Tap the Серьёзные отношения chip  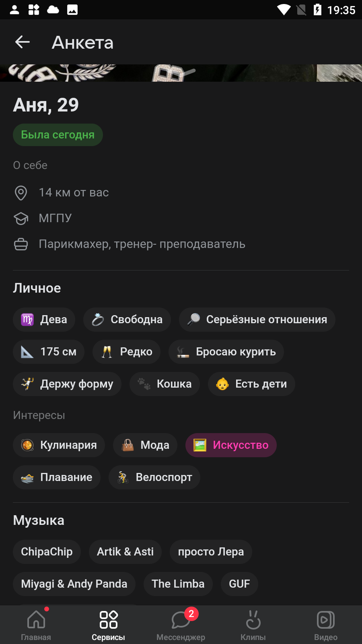coord(257,320)
